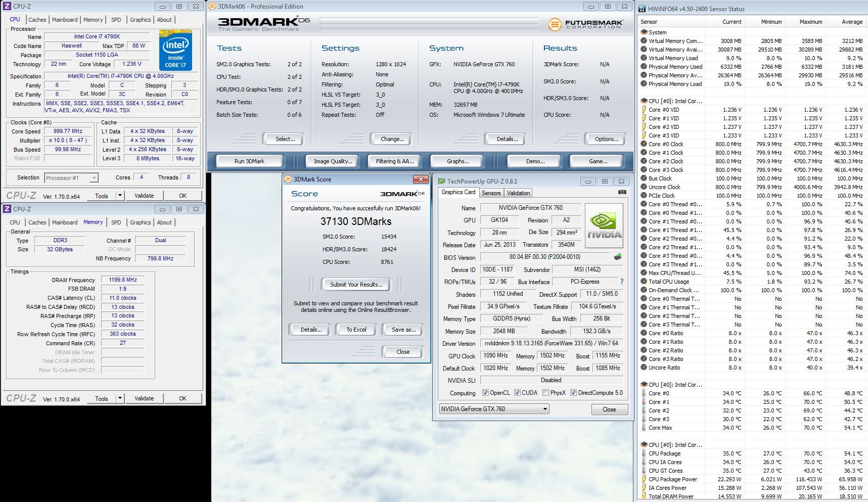Click the Futuremark Corporation logo
868x502 pixels.
[x=585, y=24]
